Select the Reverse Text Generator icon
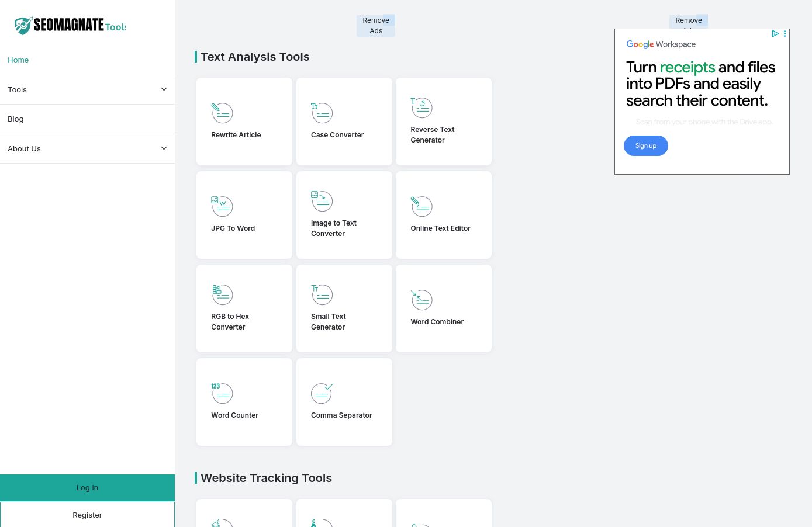 point(421,108)
